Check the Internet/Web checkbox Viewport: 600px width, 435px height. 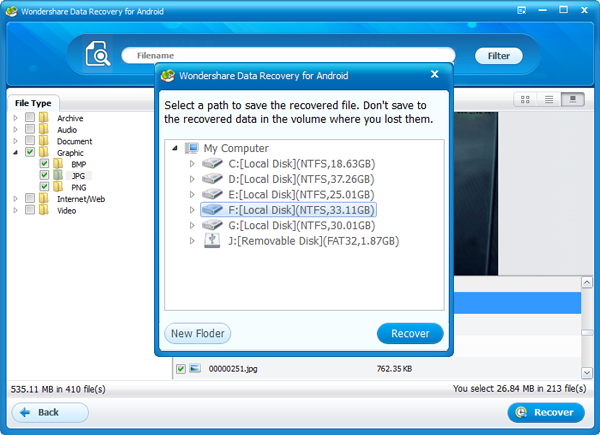click(x=30, y=198)
